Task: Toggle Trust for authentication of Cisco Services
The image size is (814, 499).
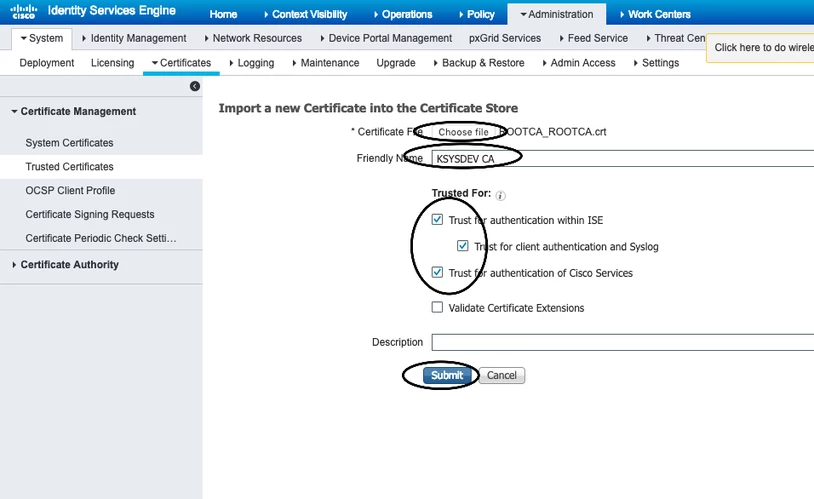Action: (437, 272)
